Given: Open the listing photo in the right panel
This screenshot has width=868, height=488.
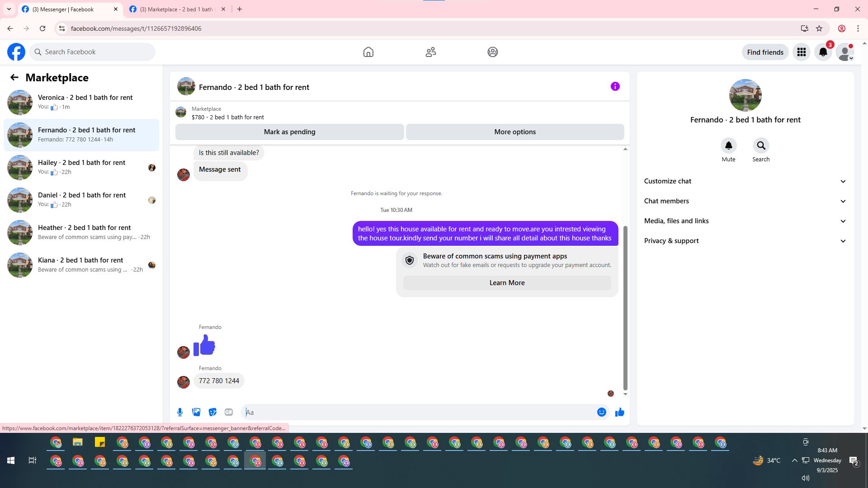Looking at the screenshot, I should [745, 95].
